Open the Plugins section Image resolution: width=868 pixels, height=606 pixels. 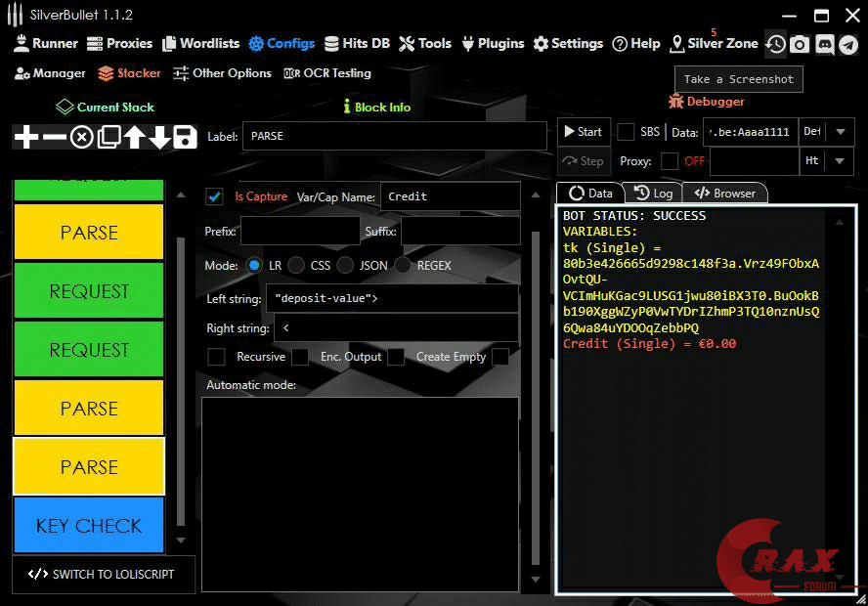(x=493, y=43)
